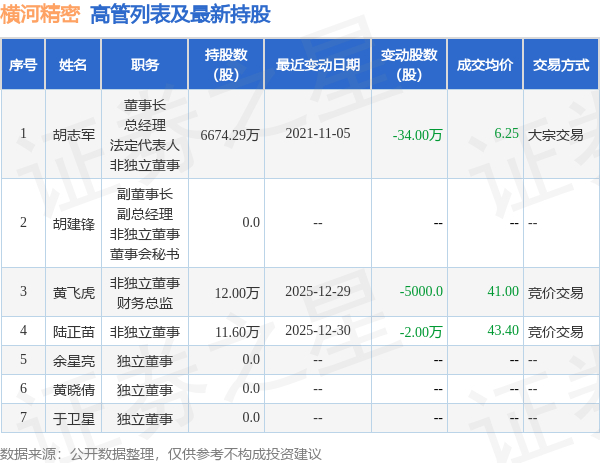The width and height of the screenshot is (600, 463).
Task: Click the name 胡志军
Action: pyautogui.click(x=73, y=135)
